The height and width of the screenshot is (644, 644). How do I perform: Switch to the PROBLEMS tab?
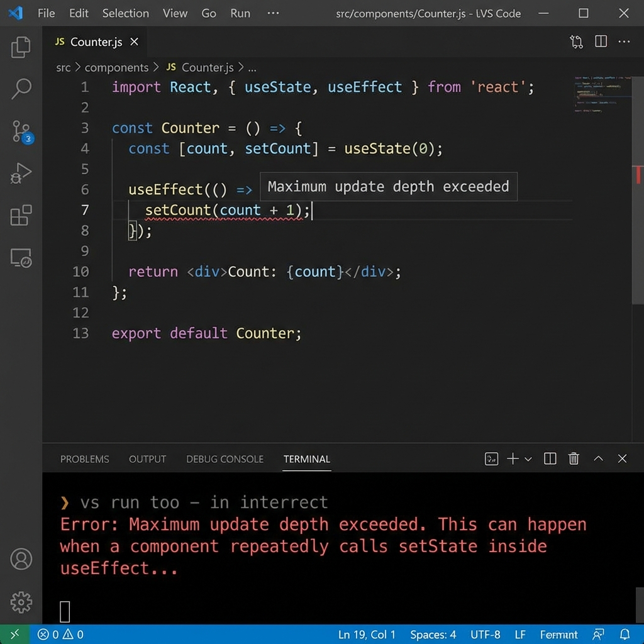pos(84,459)
